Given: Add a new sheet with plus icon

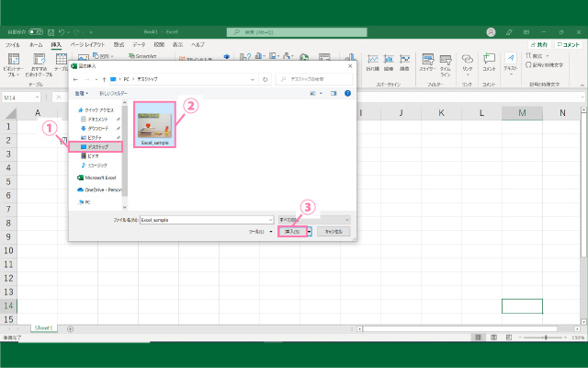Looking at the screenshot, I should pyautogui.click(x=70, y=329).
